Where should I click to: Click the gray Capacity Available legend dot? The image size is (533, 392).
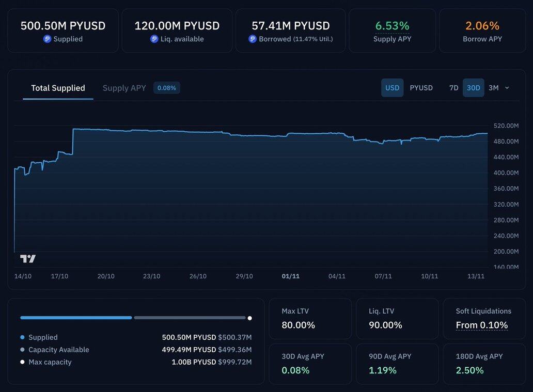point(22,350)
